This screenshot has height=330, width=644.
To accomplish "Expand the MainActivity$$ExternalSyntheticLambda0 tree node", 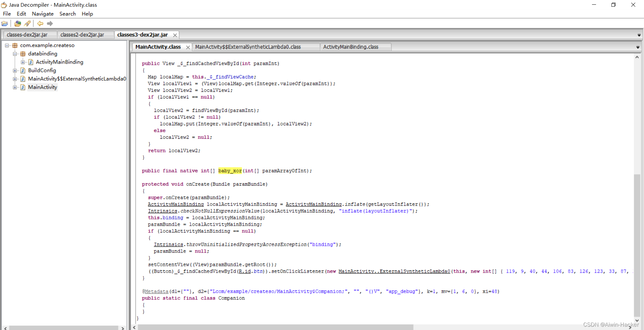I will 15,79.
